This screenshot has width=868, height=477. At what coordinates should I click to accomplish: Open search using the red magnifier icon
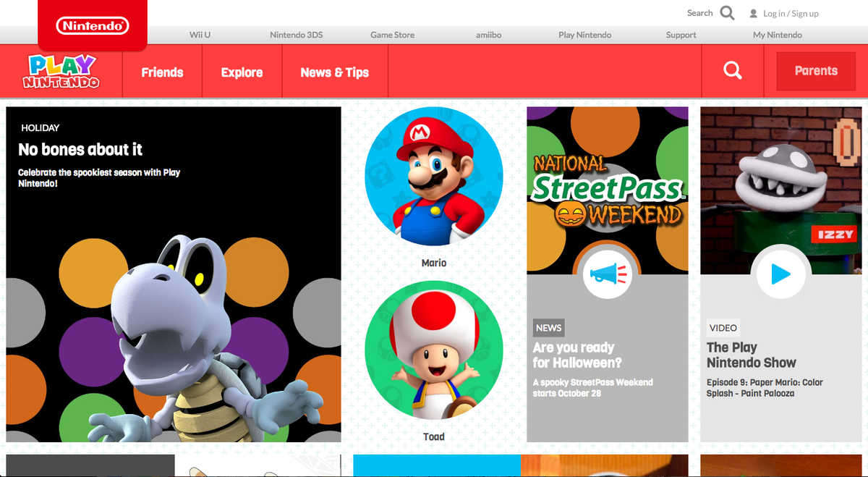pyautogui.click(x=732, y=70)
